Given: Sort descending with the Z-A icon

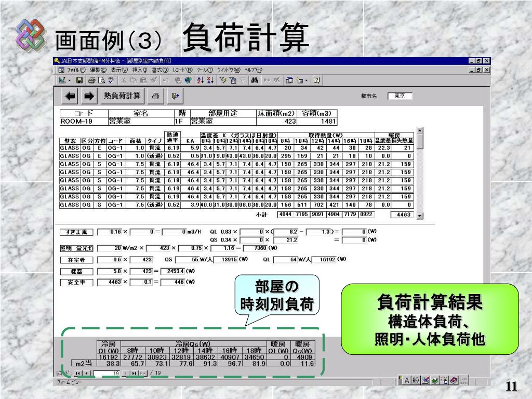Looking at the screenshot, I should tap(210, 81).
